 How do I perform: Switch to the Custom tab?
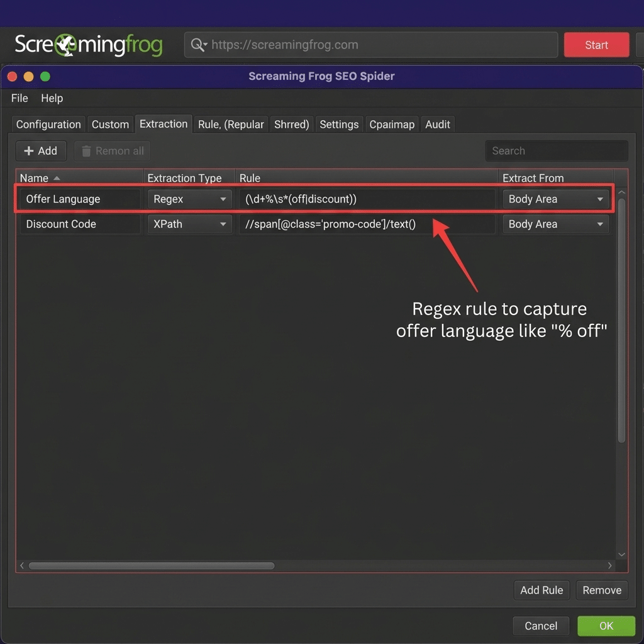click(110, 125)
